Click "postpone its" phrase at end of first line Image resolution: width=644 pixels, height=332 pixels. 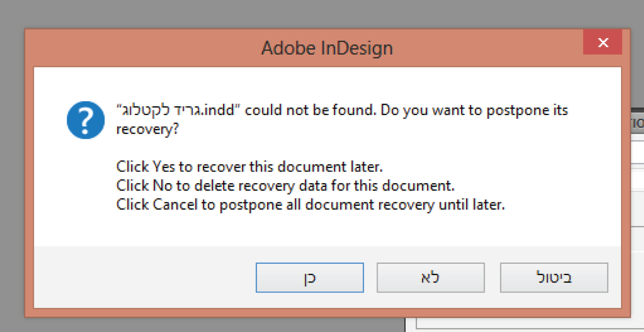point(528,110)
